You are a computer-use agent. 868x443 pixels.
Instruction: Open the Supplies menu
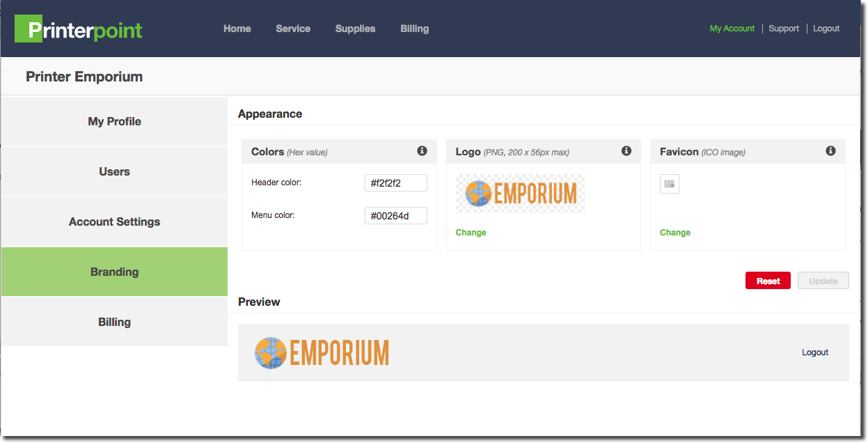click(x=355, y=29)
